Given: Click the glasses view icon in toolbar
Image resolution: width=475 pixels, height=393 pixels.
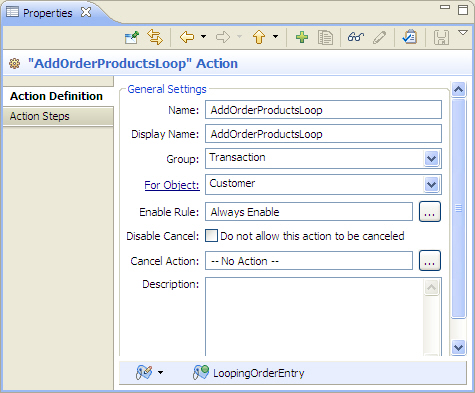Looking at the screenshot, I should click(356, 37).
